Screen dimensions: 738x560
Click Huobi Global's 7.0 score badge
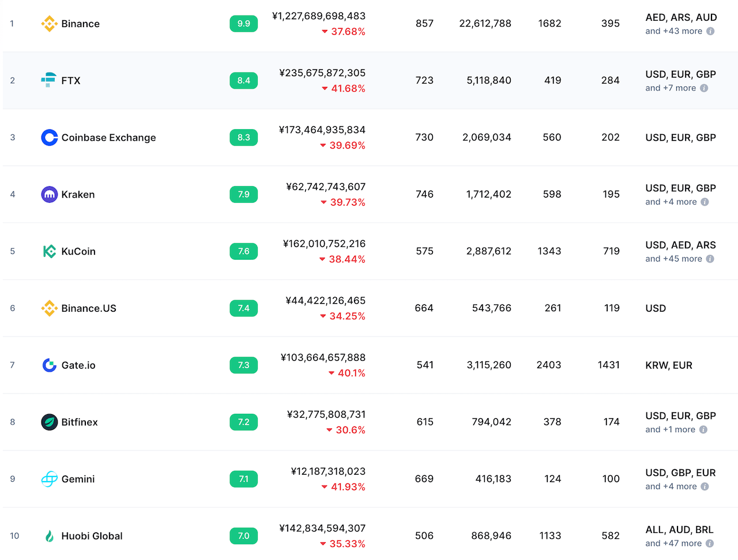click(x=244, y=536)
